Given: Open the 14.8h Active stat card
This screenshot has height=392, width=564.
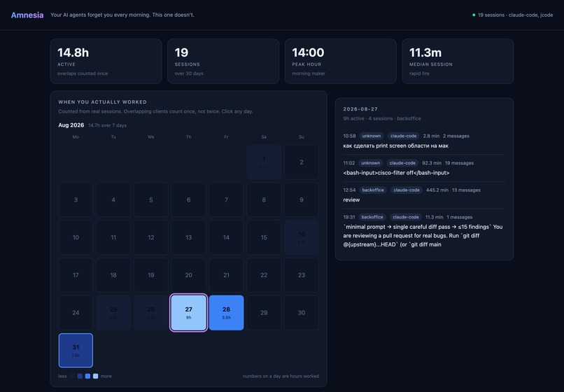Looking at the screenshot, I should coord(106,61).
